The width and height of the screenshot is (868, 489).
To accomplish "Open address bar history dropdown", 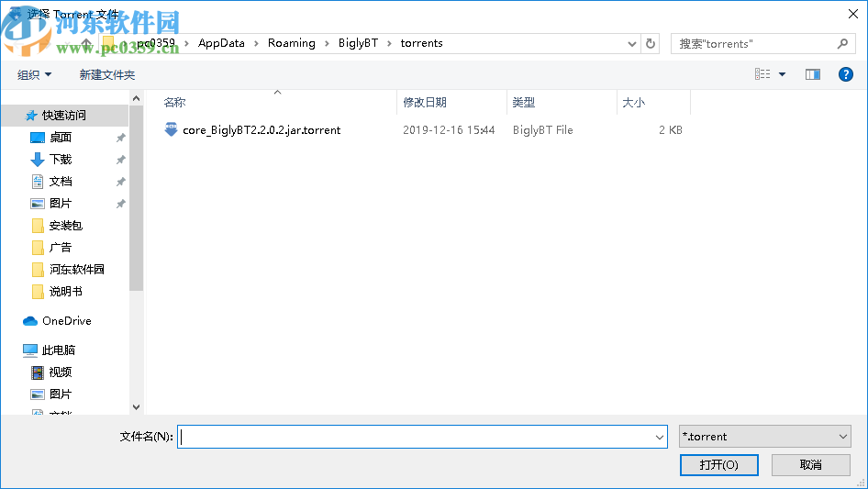I will pos(631,44).
